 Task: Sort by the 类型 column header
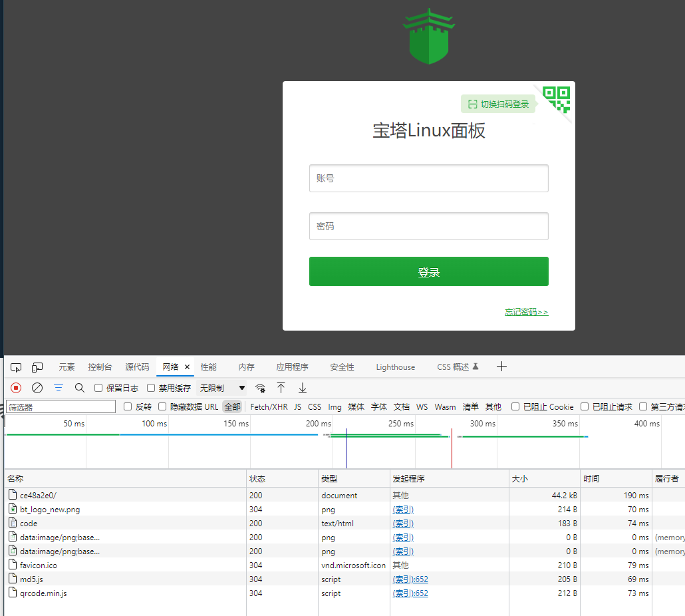click(x=354, y=478)
